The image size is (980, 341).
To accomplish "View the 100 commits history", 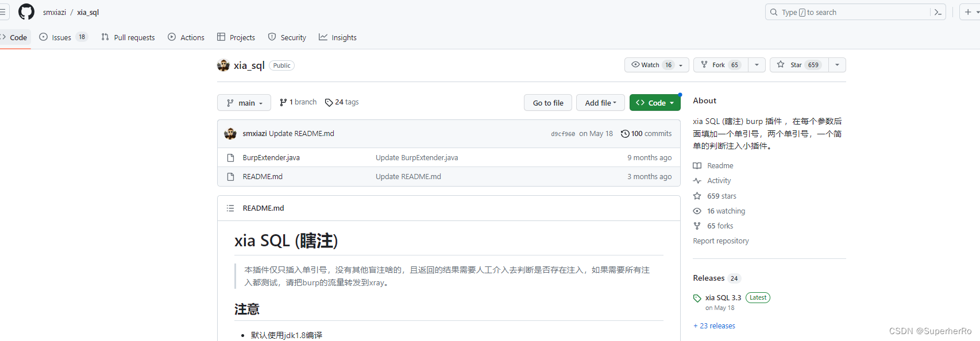I will click(646, 134).
